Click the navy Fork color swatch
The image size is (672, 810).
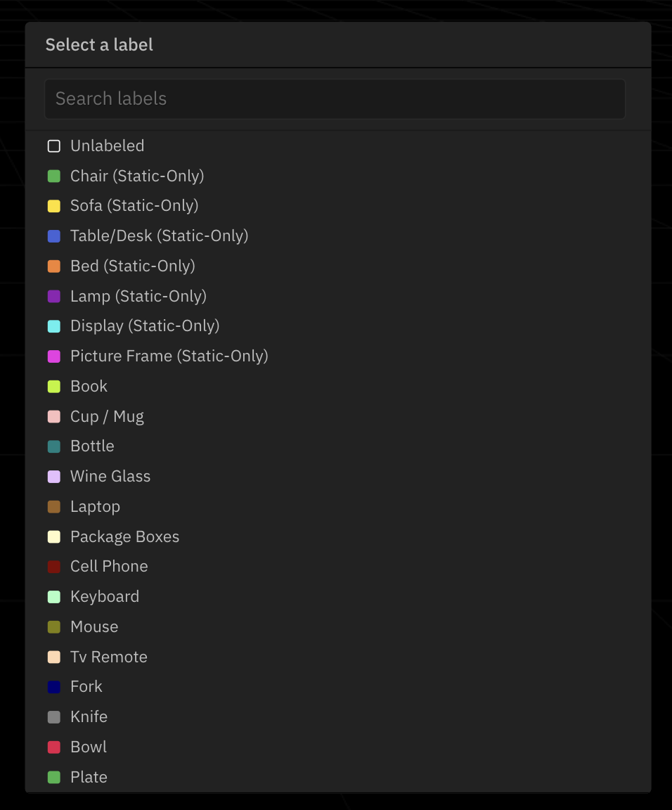point(54,687)
